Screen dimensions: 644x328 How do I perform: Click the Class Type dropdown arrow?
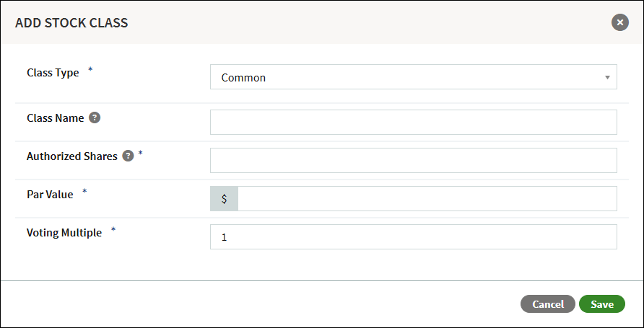click(x=607, y=77)
